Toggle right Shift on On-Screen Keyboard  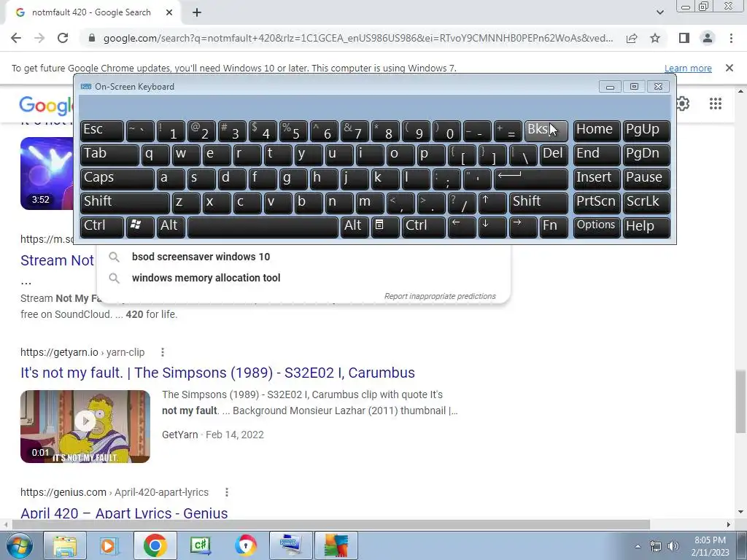(x=538, y=203)
